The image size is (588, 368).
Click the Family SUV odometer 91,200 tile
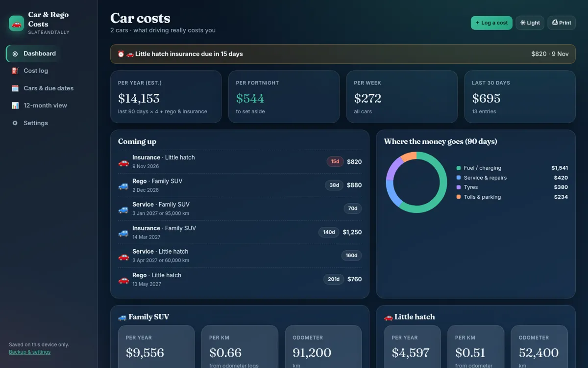coord(323,346)
